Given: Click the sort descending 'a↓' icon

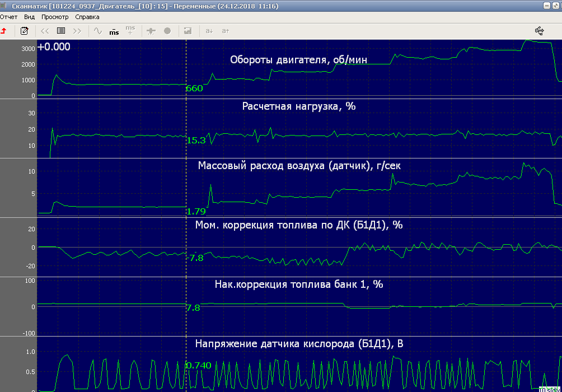Looking at the screenshot, I should click(209, 31).
